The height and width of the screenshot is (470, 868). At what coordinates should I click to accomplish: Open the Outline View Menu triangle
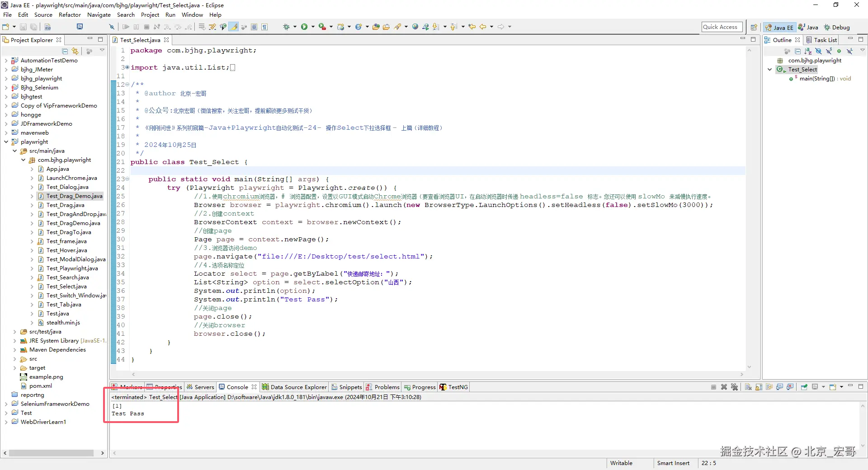[863, 50]
